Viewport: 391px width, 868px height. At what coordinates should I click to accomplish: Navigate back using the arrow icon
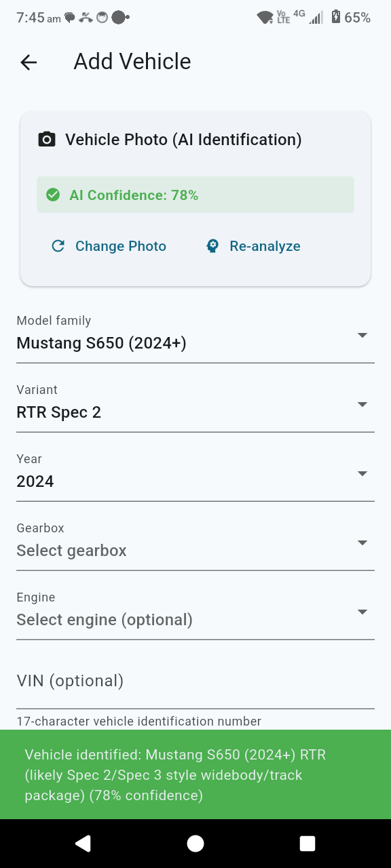coord(28,62)
